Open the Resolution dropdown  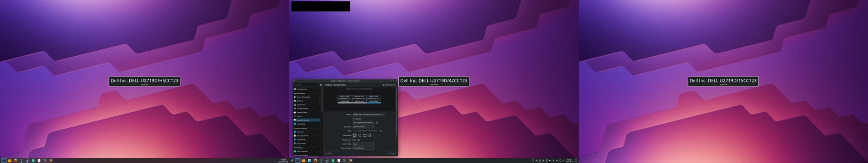[x=363, y=127]
